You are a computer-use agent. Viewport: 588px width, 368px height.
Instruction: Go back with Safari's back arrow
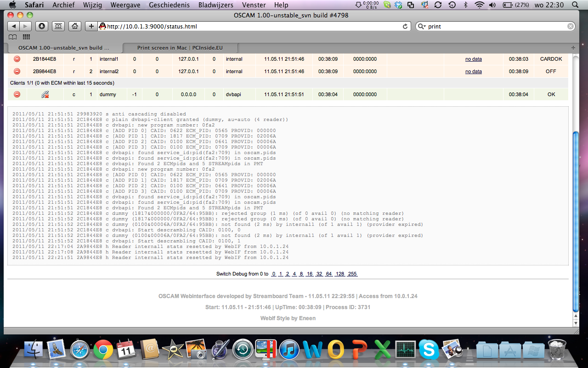pyautogui.click(x=14, y=26)
